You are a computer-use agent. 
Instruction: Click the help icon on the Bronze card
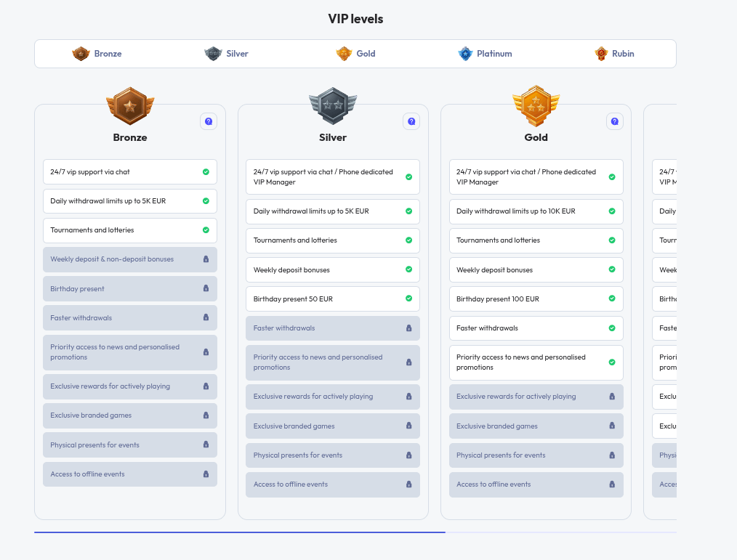click(209, 121)
